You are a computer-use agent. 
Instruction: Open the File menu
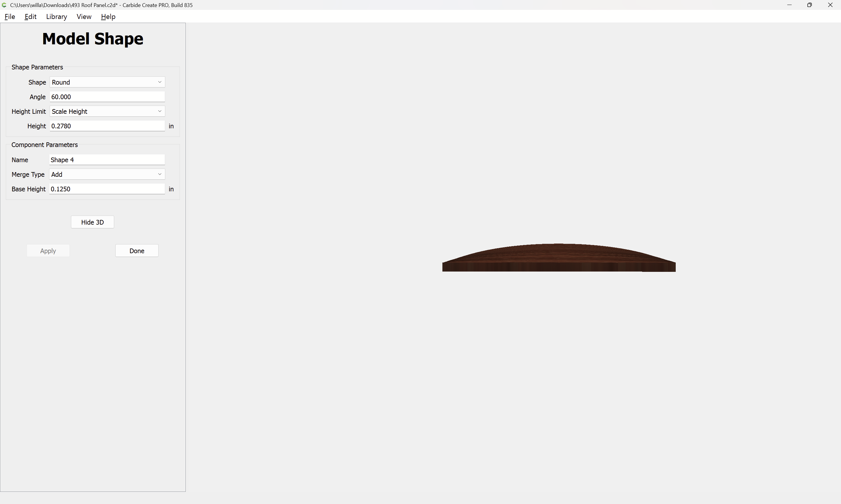coord(10,17)
